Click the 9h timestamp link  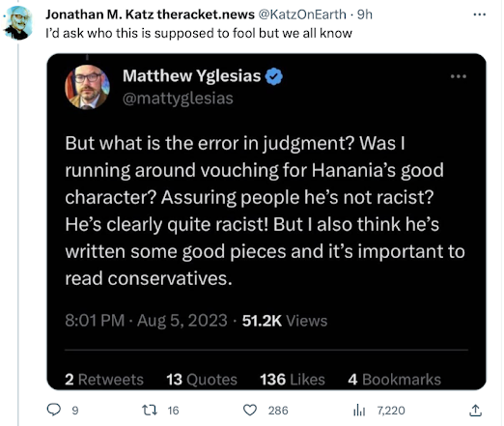(x=365, y=14)
